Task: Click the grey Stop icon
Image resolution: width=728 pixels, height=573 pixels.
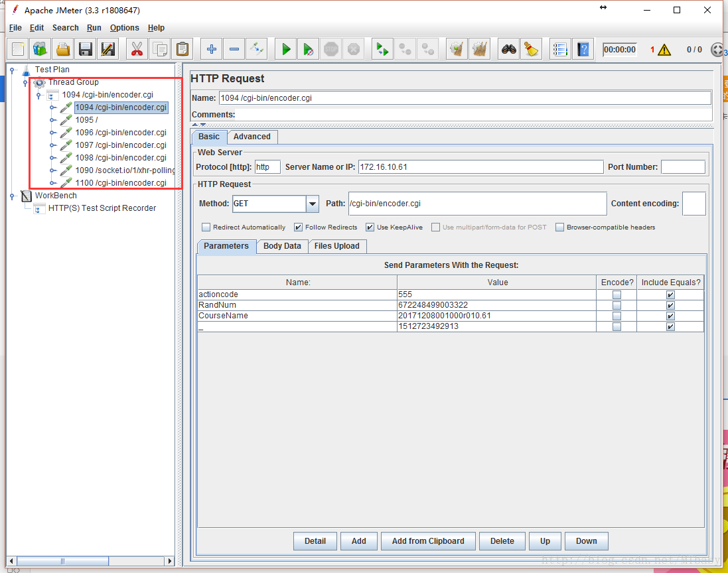Action: pyautogui.click(x=331, y=49)
